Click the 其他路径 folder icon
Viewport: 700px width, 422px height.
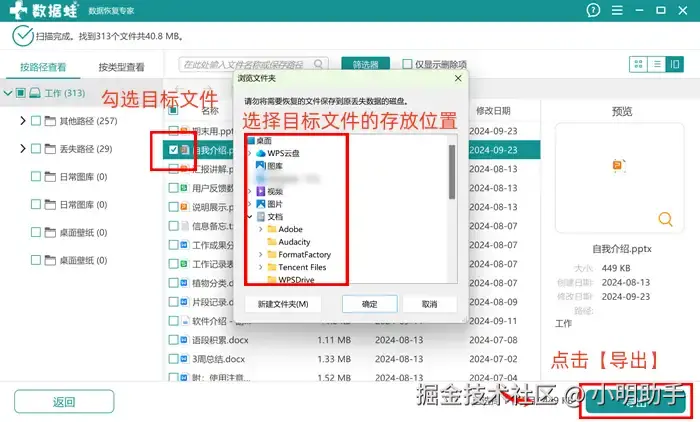click(x=50, y=121)
